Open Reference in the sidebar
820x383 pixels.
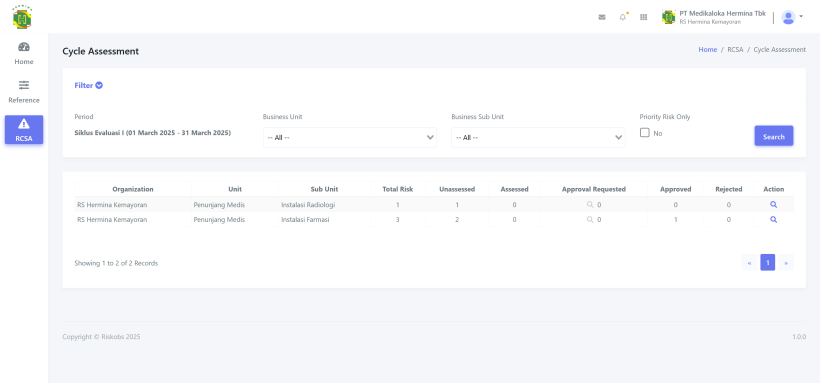tap(24, 92)
